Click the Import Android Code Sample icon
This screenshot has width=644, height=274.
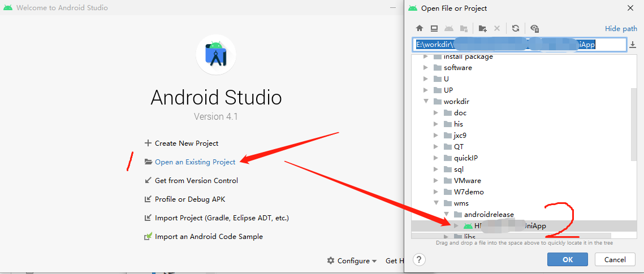click(148, 237)
